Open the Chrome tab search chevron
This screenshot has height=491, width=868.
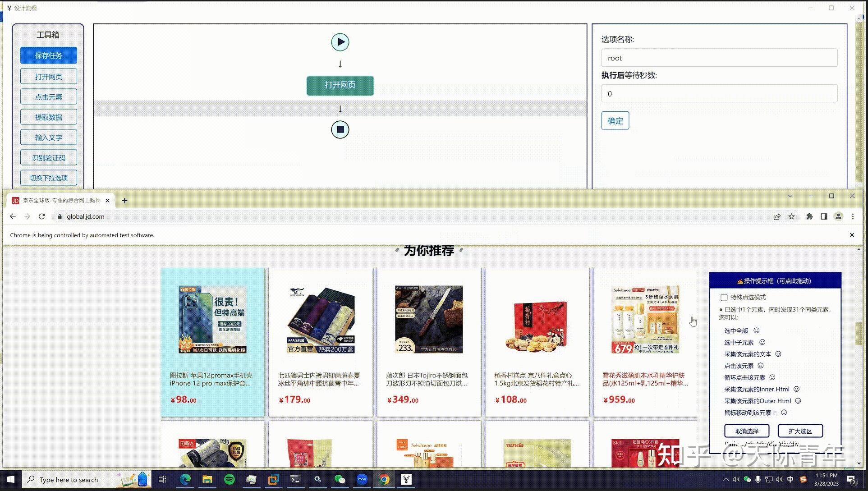790,196
